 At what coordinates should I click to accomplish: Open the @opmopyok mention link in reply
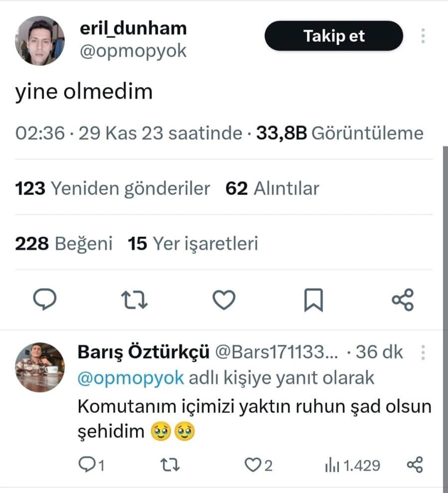pyautogui.click(x=131, y=378)
